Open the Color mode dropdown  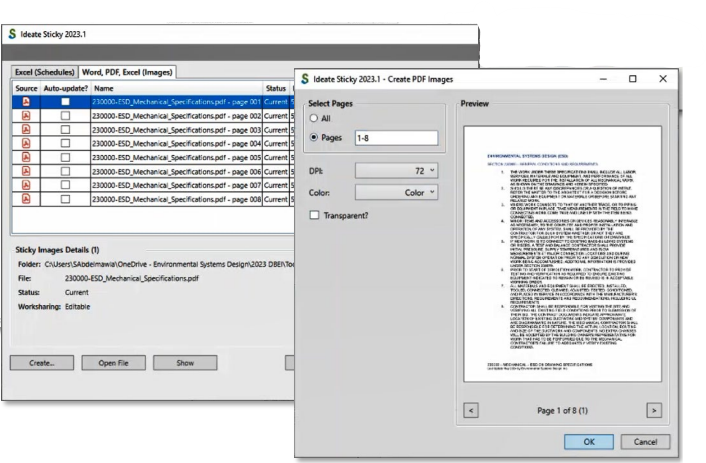[397, 191]
